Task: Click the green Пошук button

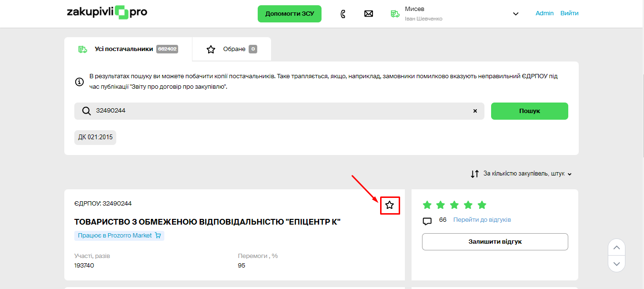Action: [529, 111]
